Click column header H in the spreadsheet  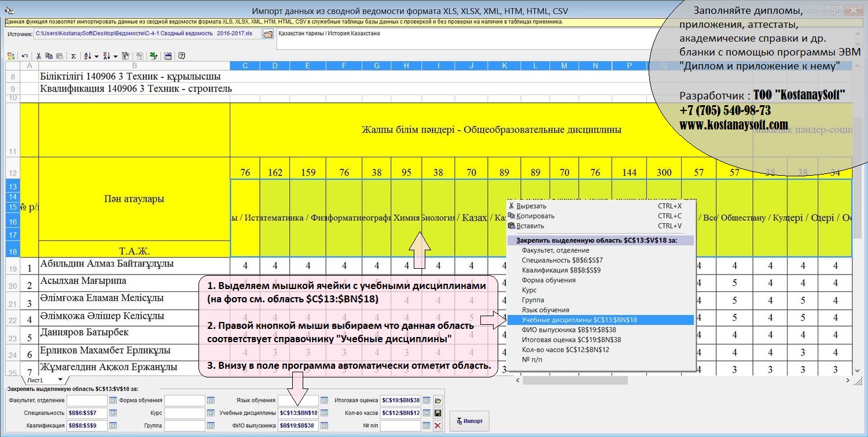(406, 66)
